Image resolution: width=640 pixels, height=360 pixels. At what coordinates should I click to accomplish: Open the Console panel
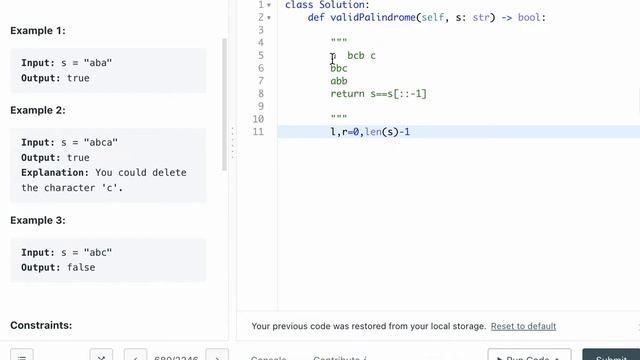coord(268,357)
